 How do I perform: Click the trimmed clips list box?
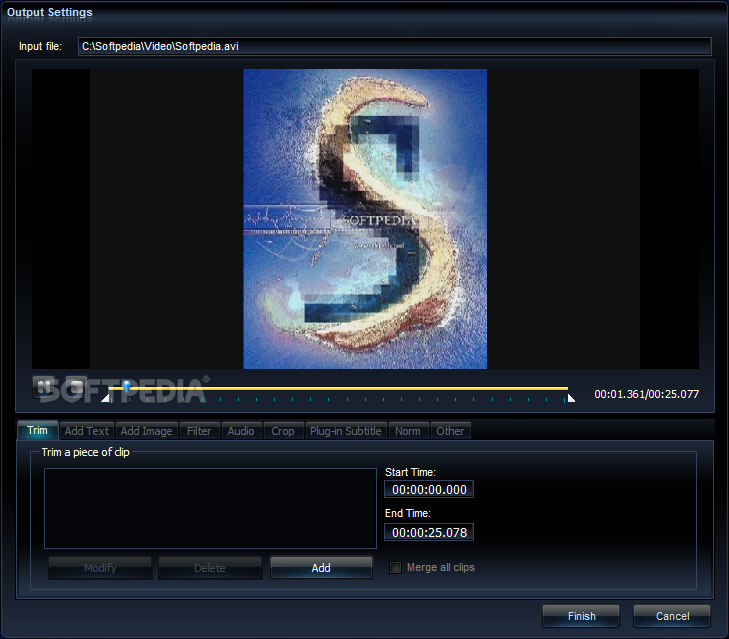pos(210,508)
